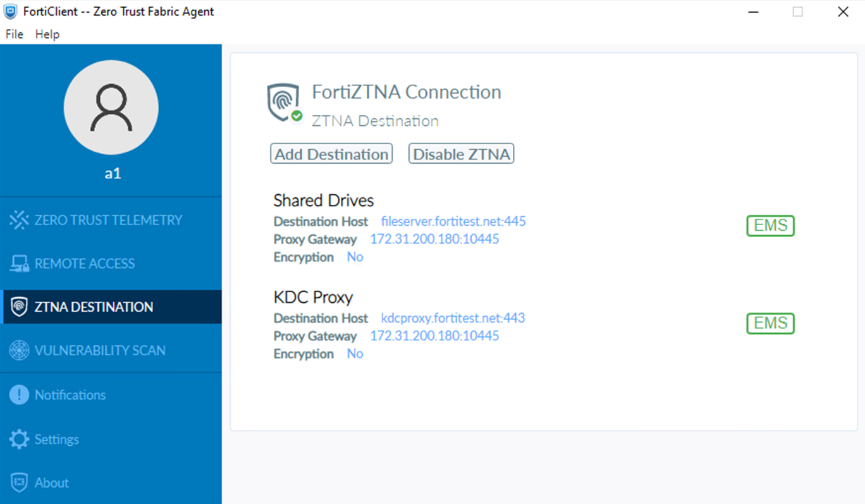This screenshot has width=865, height=504.
Task: Click the kdcproxy.fortitest.net:443 destination host link
Action: pos(453,317)
